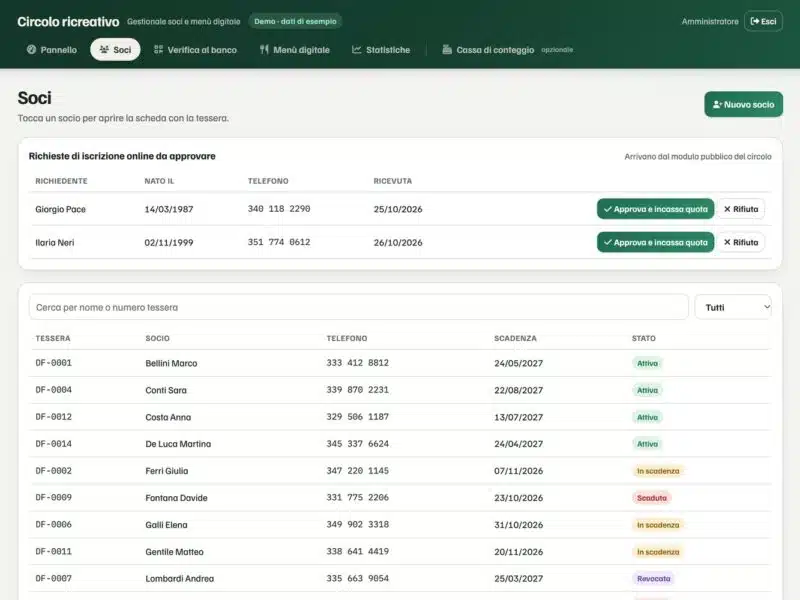Open the Menù digitale tab

click(x=295, y=49)
